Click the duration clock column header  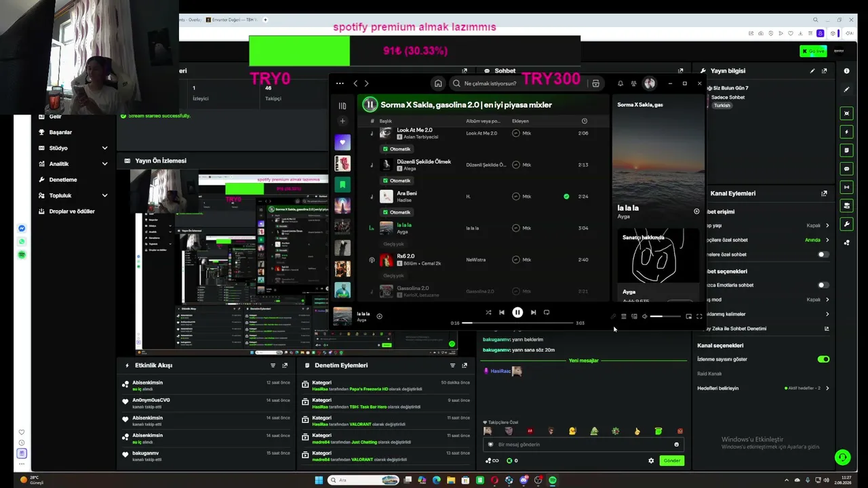coord(585,121)
